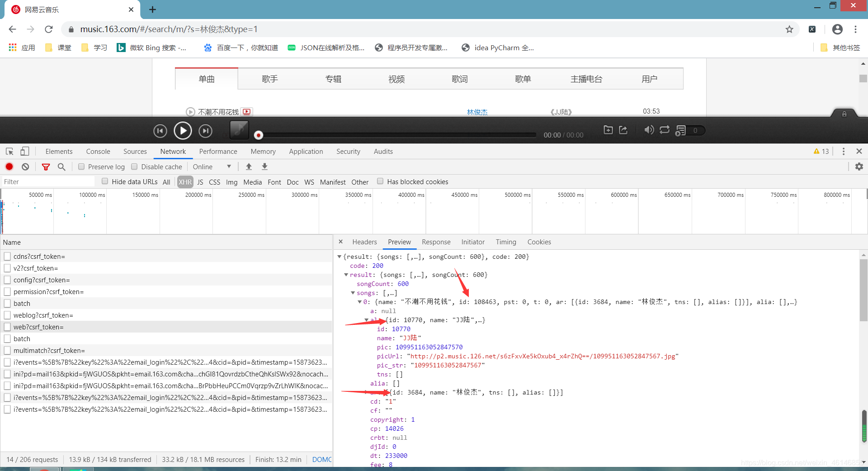Toggle the network filter funnel icon

coord(46,167)
